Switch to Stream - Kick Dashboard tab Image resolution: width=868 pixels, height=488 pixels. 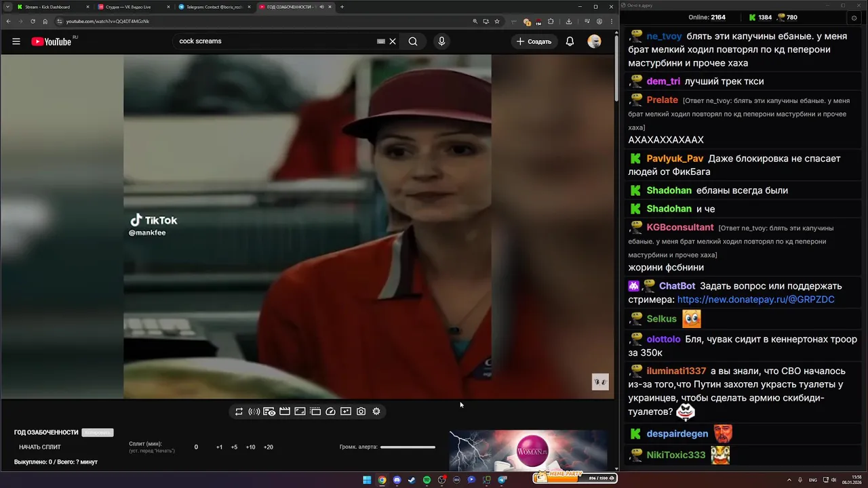(52, 7)
